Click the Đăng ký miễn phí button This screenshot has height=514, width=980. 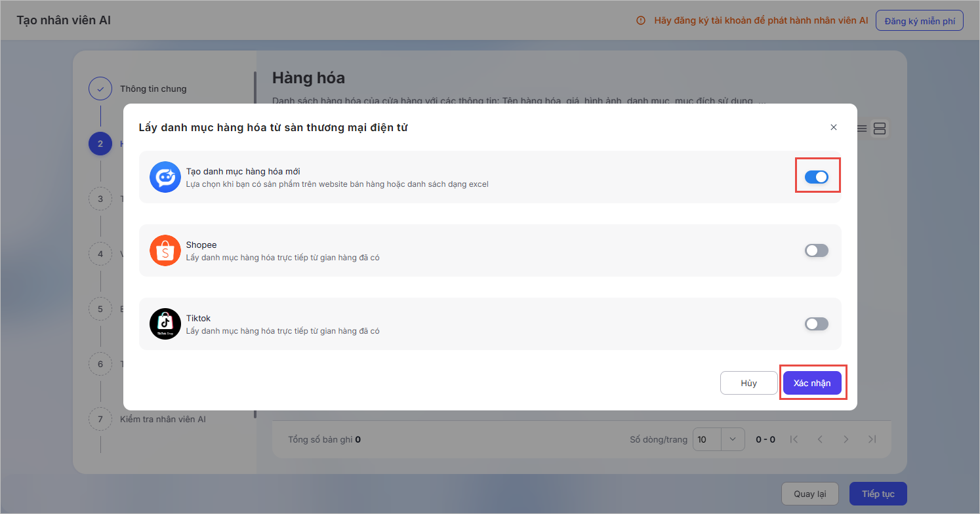pyautogui.click(x=920, y=20)
